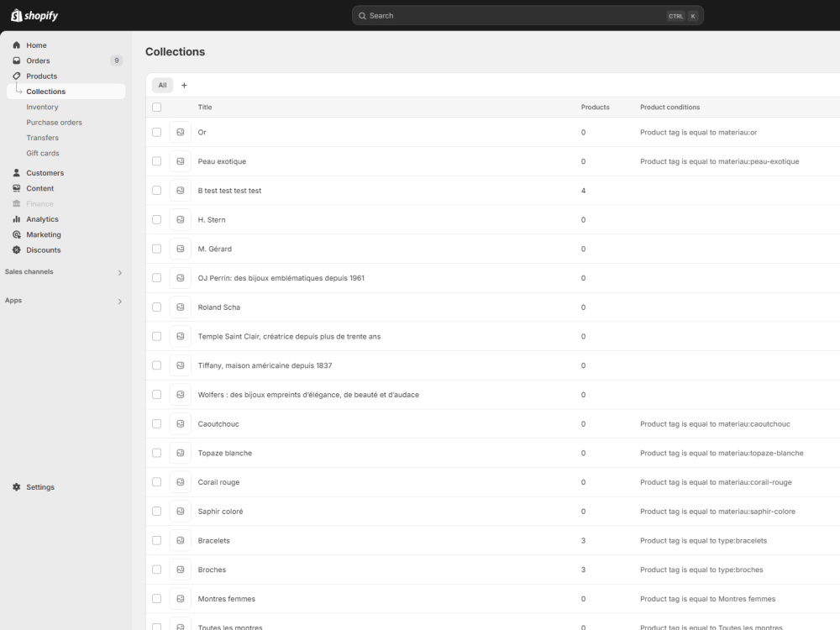Open the Peau exotique collection
The width and height of the screenshot is (840, 630).
(222, 161)
